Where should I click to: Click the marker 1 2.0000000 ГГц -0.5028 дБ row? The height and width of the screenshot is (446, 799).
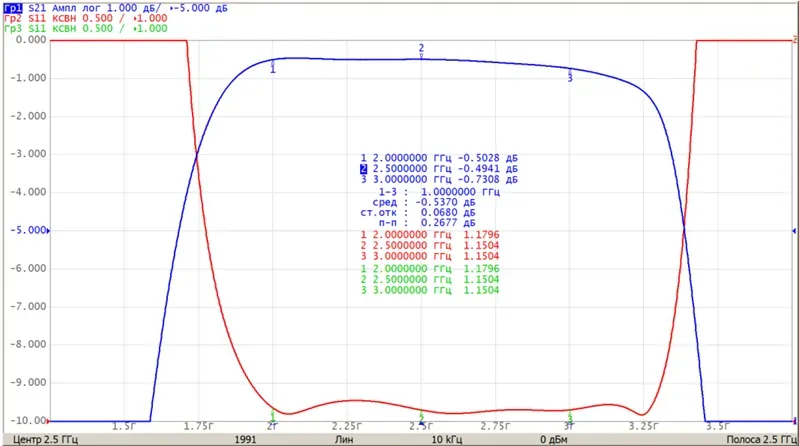click(439, 158)
